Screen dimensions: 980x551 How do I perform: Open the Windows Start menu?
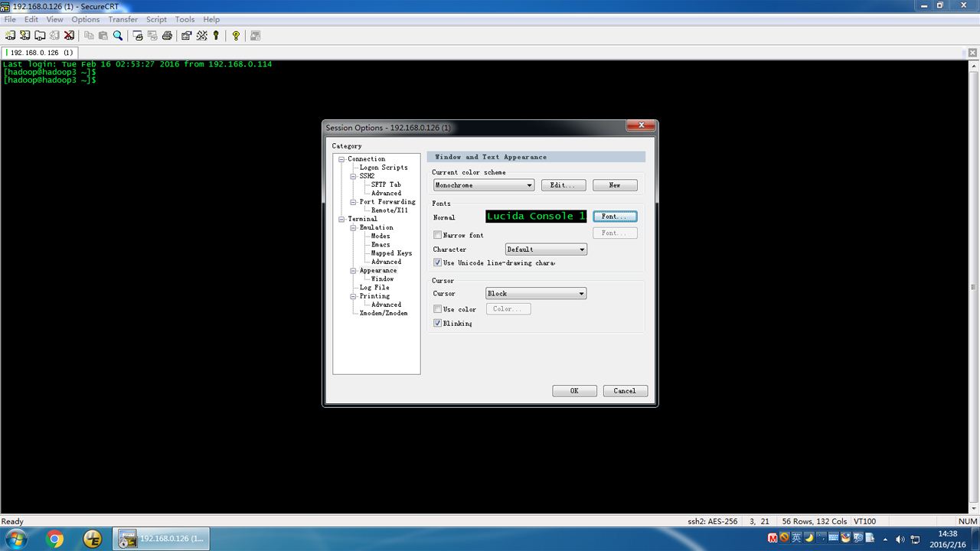(x=15, y=539)
